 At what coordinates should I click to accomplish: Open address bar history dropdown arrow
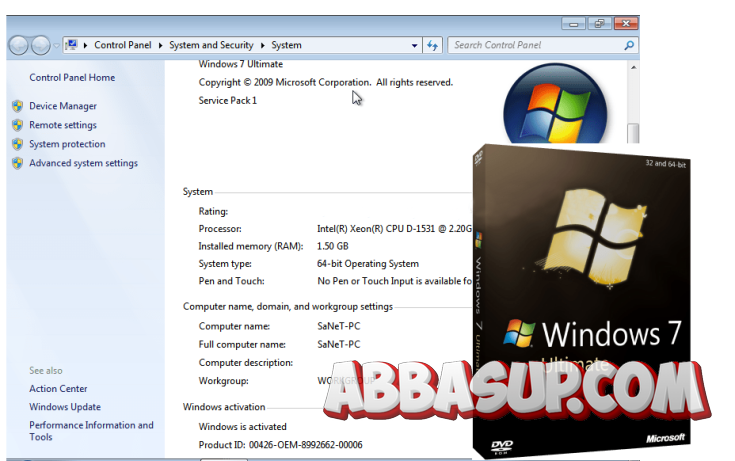(414, 45)
